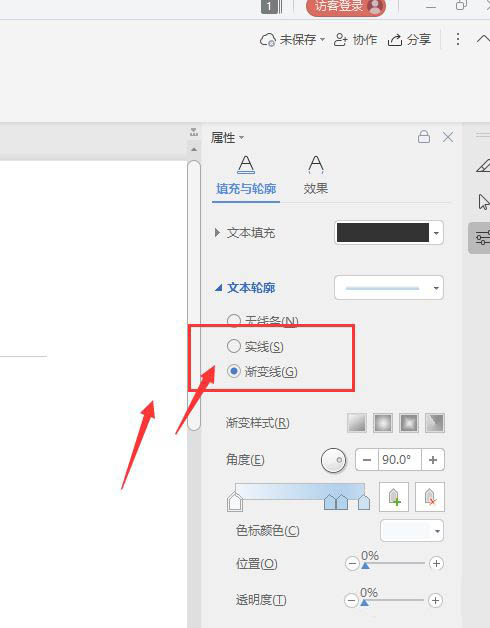Choose the radial gradient style icon
Viewport: 490px width, 628px height.
[383, 423]
